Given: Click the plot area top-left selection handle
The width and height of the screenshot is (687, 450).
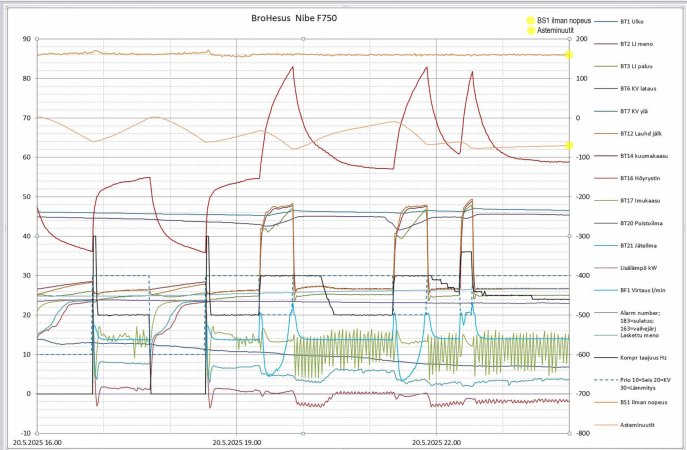Looking at the screenshot, I should [37, 39].
